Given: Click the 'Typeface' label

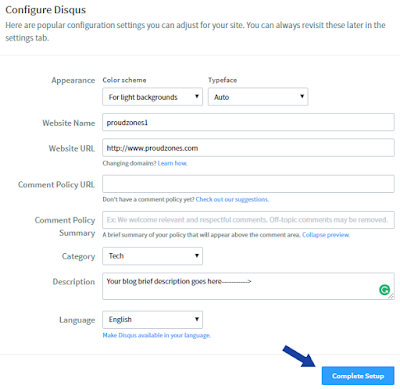Looking at the screenshot, I should pyautogui.click(x=223, y=80).
